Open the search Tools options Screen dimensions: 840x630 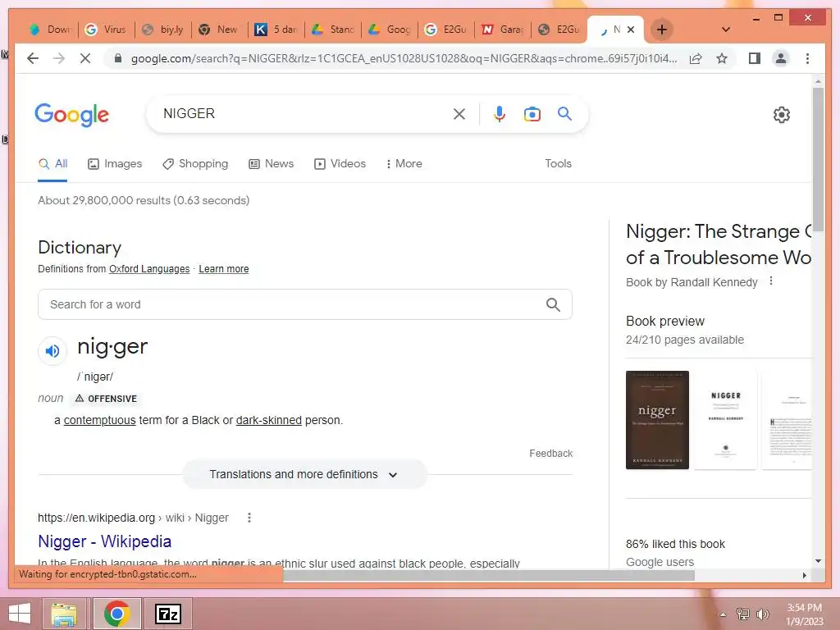click(x=558, y=163)
